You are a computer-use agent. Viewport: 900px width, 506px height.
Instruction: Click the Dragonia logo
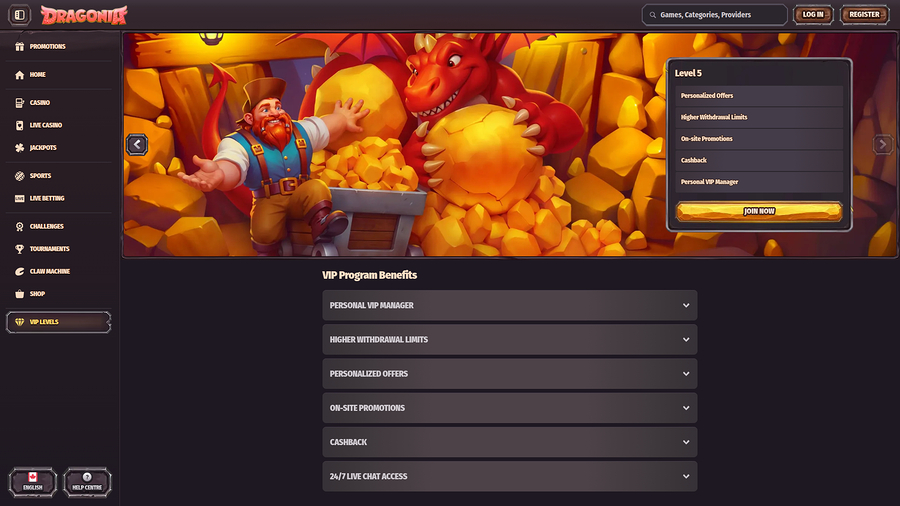84,15
